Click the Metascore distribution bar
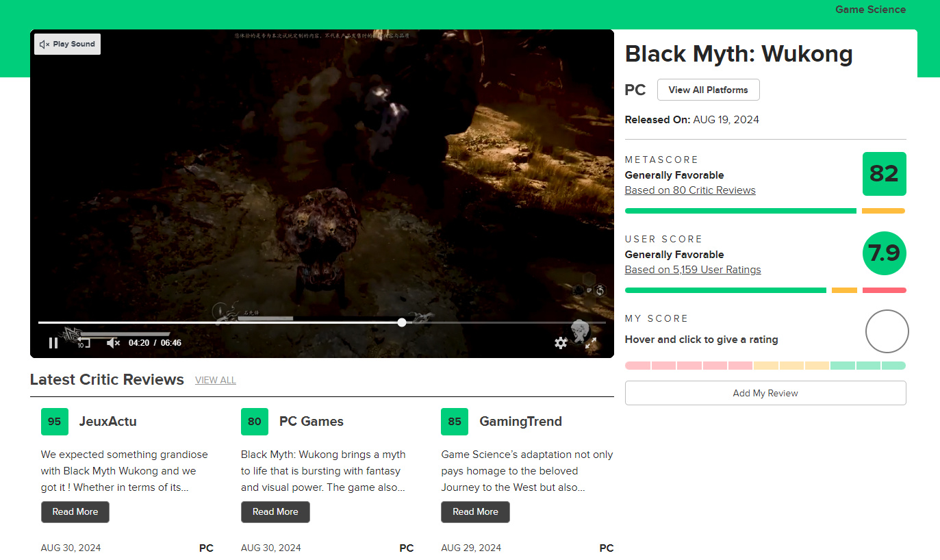Screen dimensions: 940x560 (x=765, y=211)
